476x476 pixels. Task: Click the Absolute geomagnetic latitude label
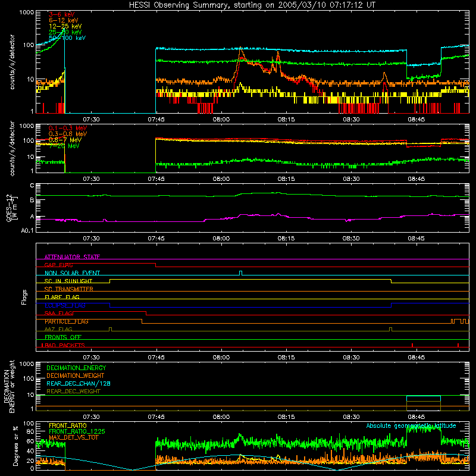click(x=411, y=426)
